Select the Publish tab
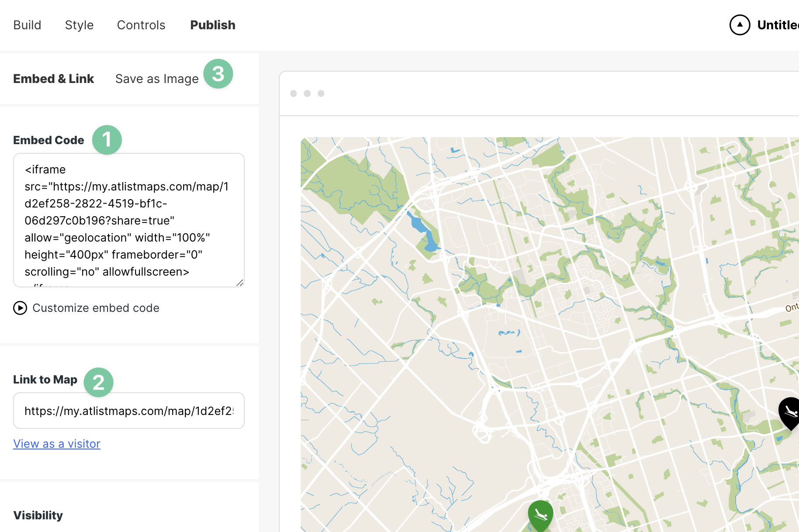The image size is (799, 532). (213, 25)
